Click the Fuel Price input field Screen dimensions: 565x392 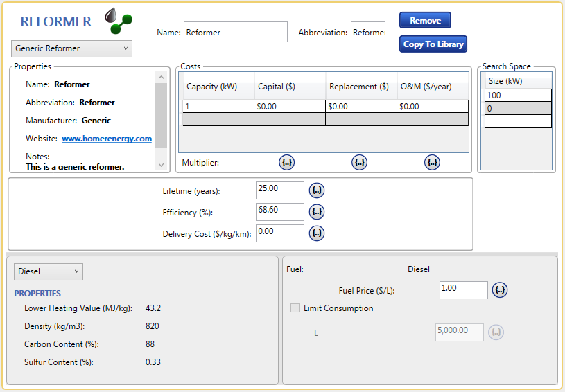463,290
